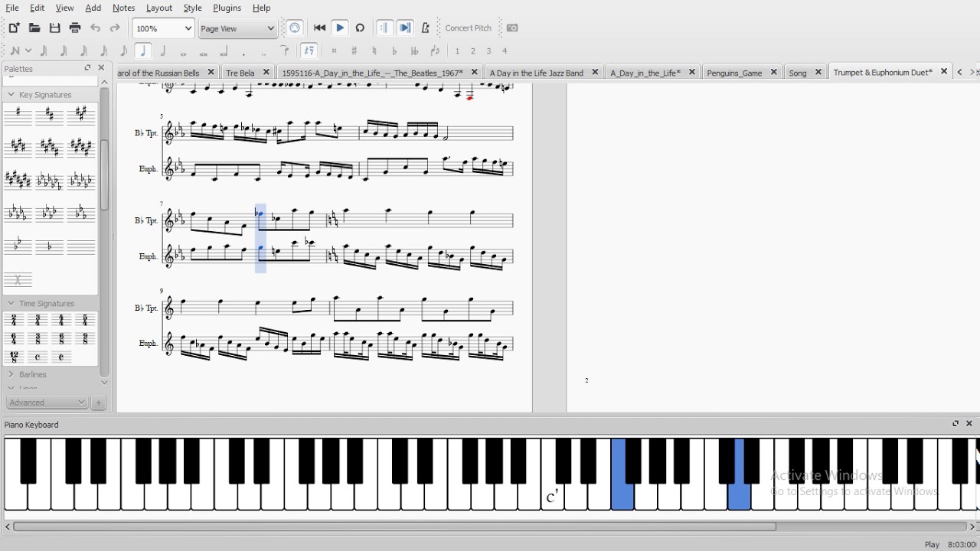Open the Plugins menu
Screen dimensions: 980x551
[227, 8]
